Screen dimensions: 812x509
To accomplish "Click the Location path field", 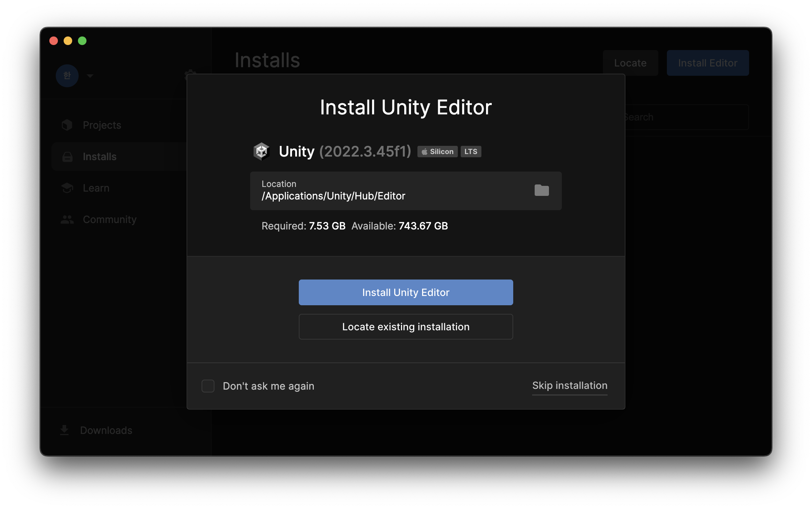I will 406,191.
